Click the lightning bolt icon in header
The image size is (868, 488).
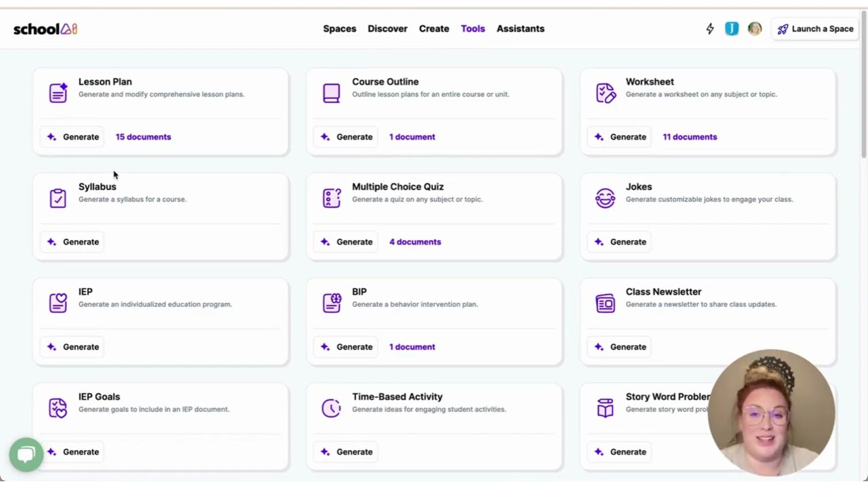coord(710,29)
